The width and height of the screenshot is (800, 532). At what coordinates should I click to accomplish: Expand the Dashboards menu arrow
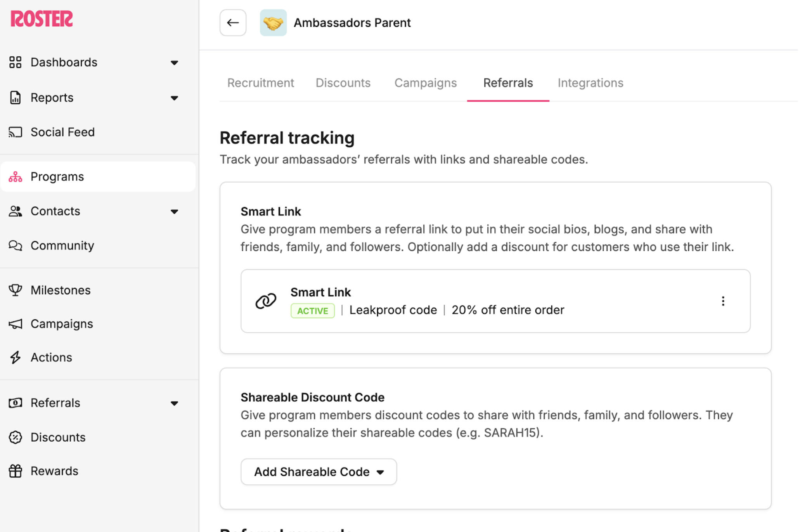[174, 62]
